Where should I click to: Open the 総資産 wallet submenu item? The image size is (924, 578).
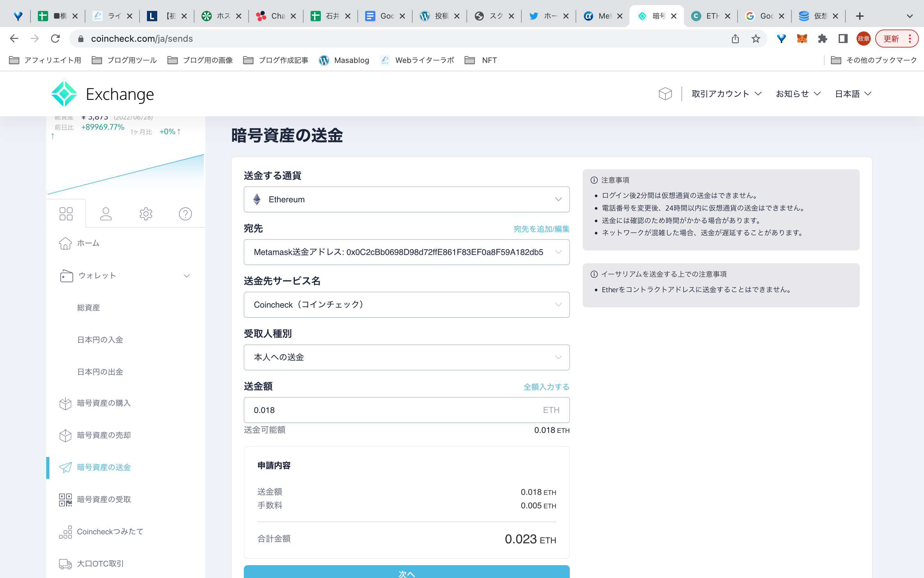click(x=89, y=308)
